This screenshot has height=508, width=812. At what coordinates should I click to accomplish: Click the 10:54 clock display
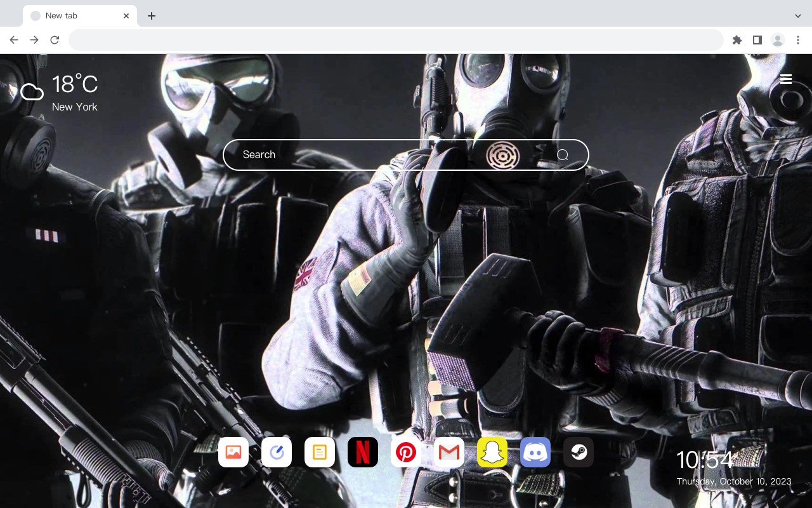pos(704,460)
